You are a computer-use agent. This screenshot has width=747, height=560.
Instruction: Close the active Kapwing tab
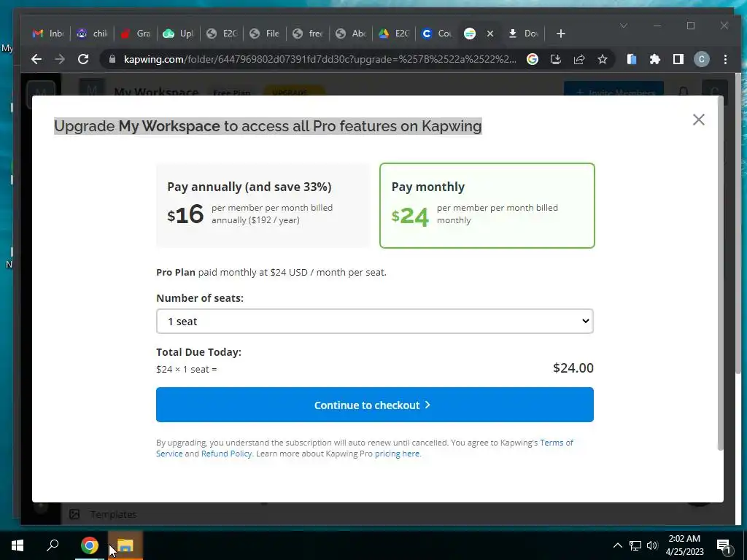click(489, 34)
